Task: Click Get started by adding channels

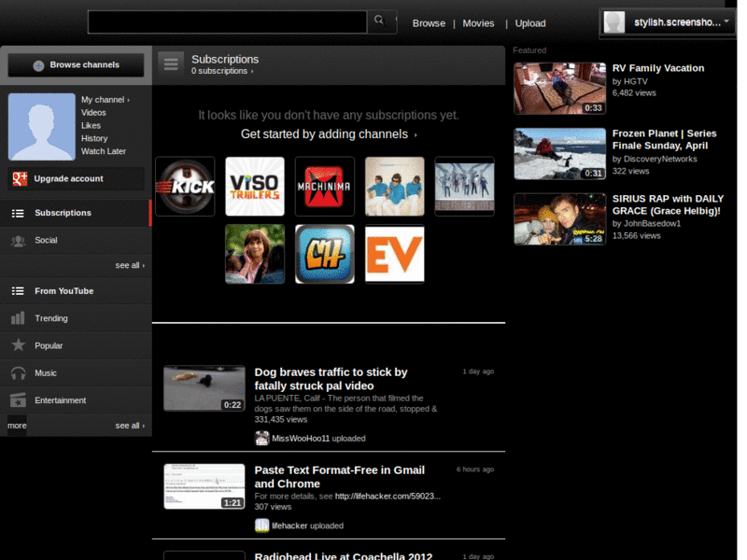Action: pos(329,134)
